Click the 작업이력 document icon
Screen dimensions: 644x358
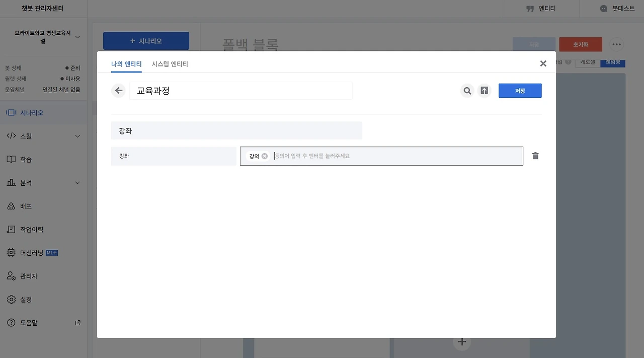11,229
